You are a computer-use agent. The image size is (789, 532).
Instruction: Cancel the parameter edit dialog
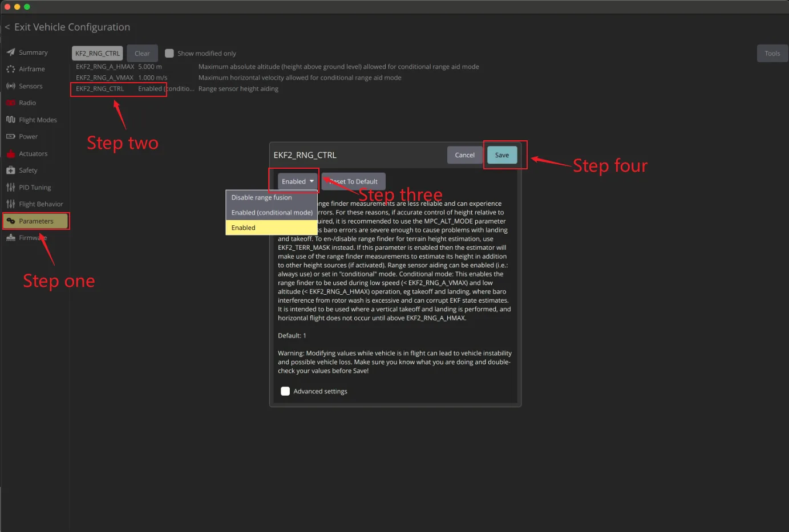(465, 155)
